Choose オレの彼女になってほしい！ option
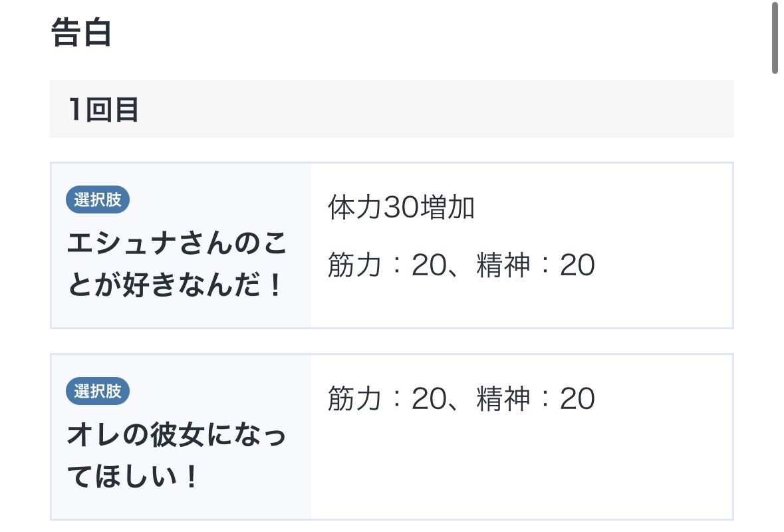 pyautogui.click(x=177, y=457)
